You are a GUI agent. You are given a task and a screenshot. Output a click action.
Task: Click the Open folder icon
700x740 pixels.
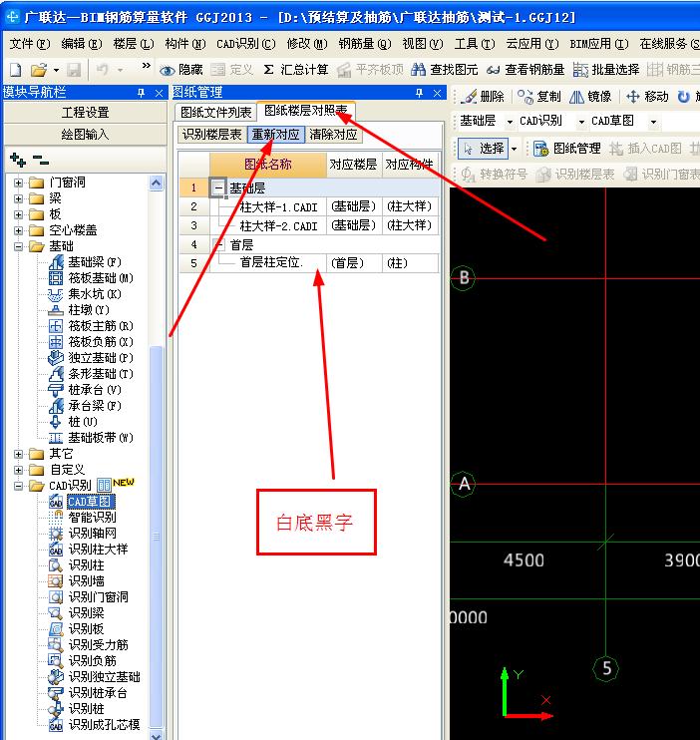click(39, 70)
